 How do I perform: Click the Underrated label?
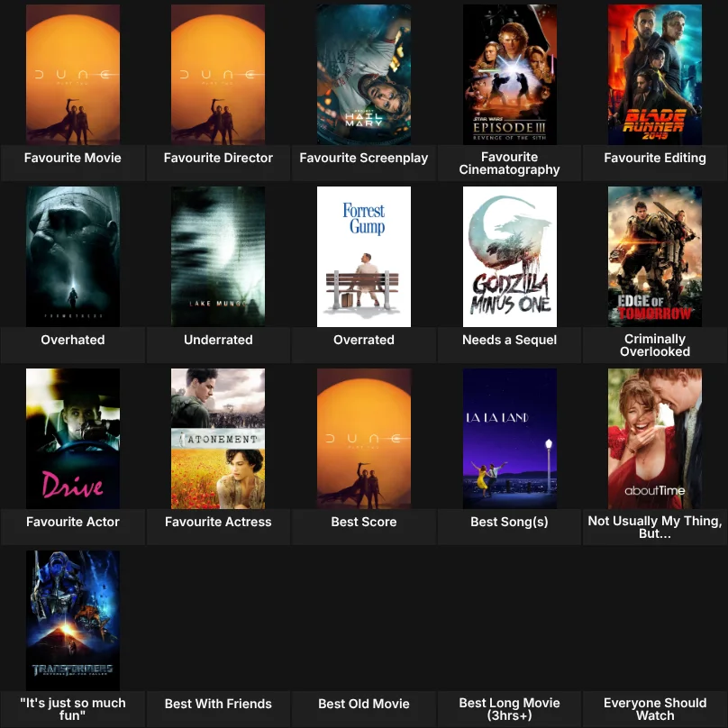coord(218,340)
